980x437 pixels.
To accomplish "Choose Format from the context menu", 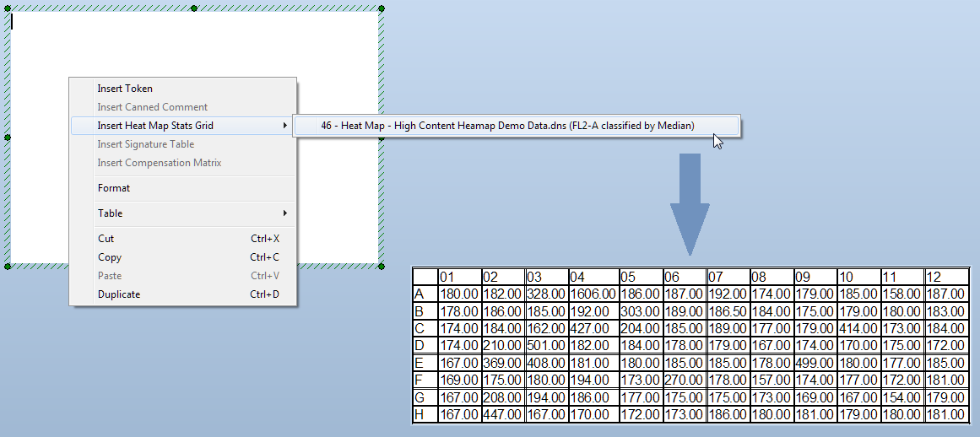I will tap(114, 188).
